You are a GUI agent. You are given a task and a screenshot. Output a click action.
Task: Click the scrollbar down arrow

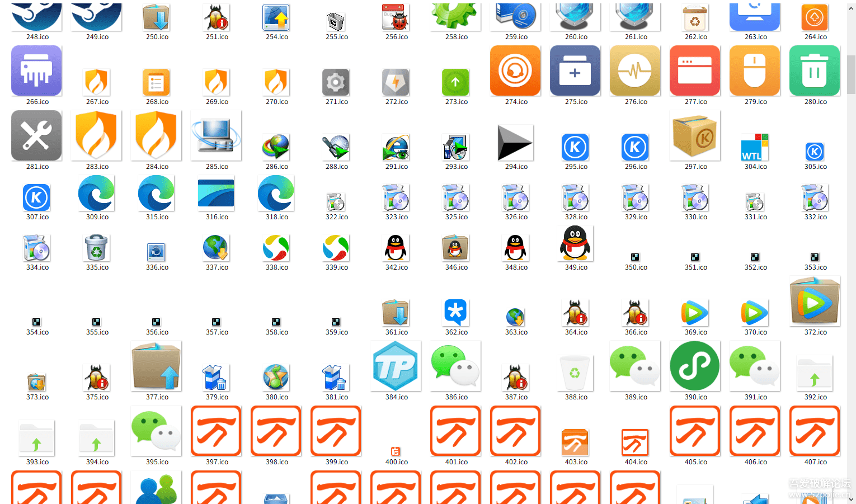pos(851,498)
